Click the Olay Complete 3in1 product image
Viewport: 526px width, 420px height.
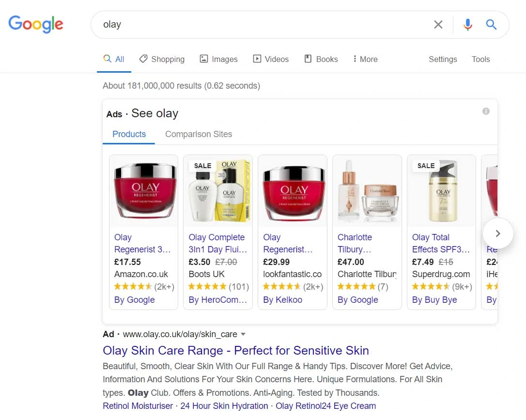pyautogui.click(x=217, y=191)
